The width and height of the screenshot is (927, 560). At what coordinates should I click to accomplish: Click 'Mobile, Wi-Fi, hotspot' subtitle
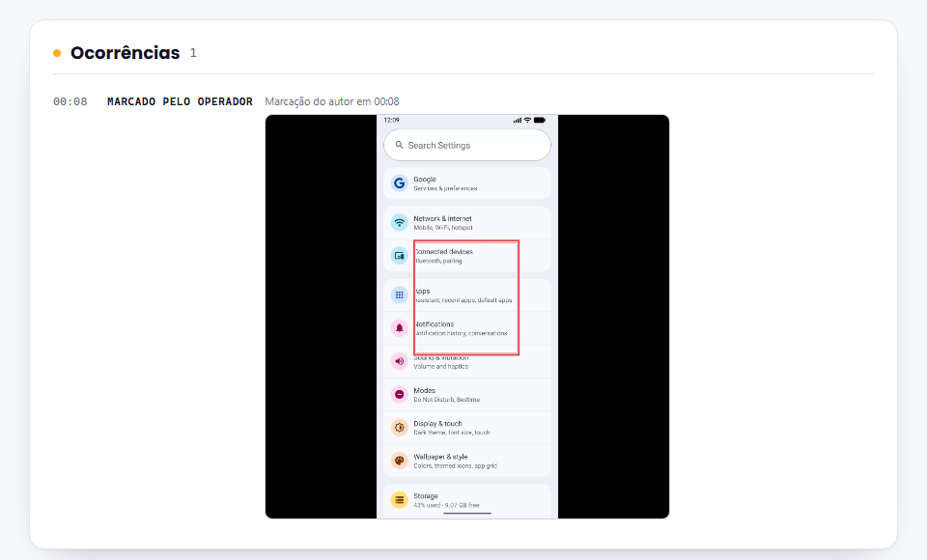(x=443, y=228)
